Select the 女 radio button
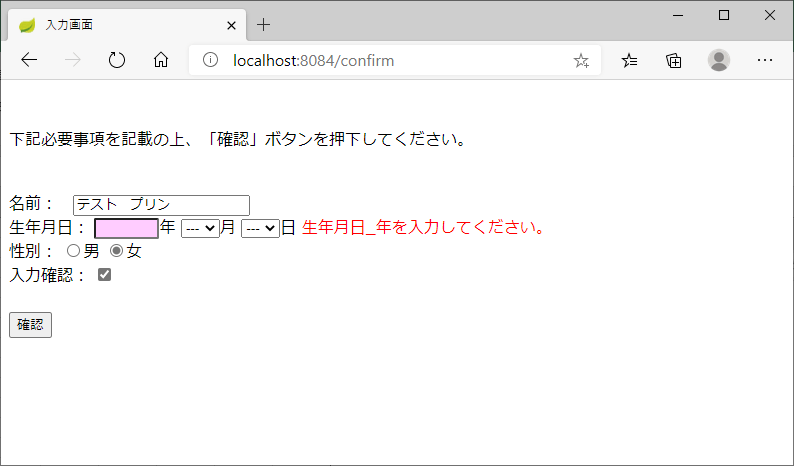Image resolution: width=794 pixels, height=466 pixels. coord(116,251)
